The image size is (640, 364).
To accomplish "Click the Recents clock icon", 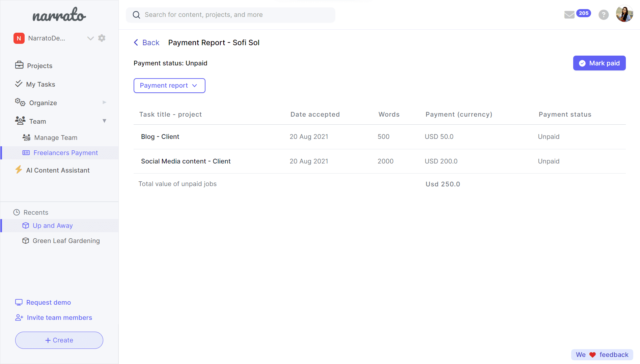I will (x=17, y=212).
